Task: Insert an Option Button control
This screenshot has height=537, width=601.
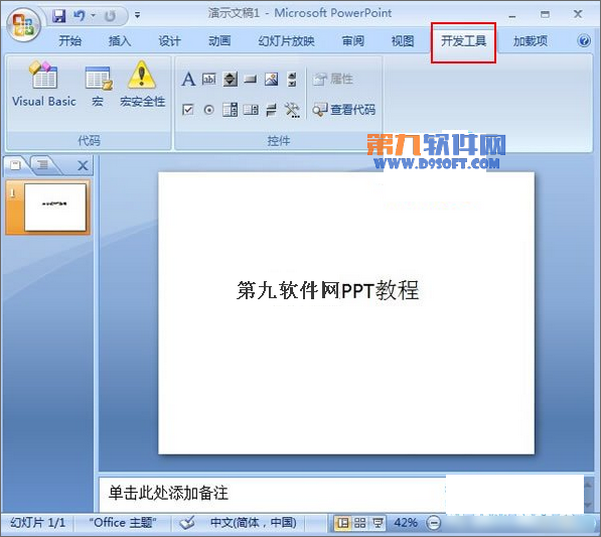Action: (x=209, y=110)
